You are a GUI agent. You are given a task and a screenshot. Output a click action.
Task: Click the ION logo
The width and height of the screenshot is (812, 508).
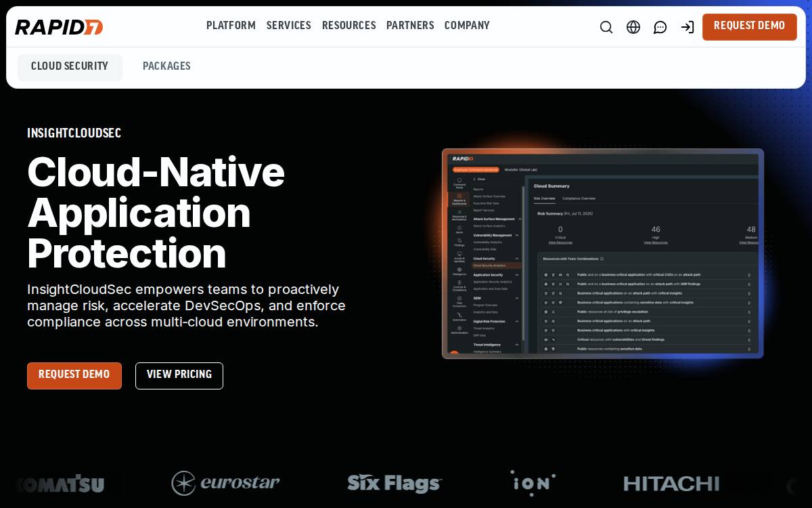click(x=533, y=483)
